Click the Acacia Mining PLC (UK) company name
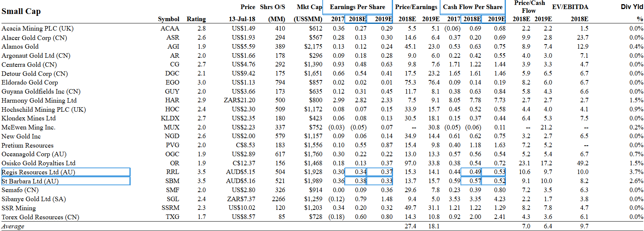The height and width of the screenshot is (231, 644). coord(37,28)
